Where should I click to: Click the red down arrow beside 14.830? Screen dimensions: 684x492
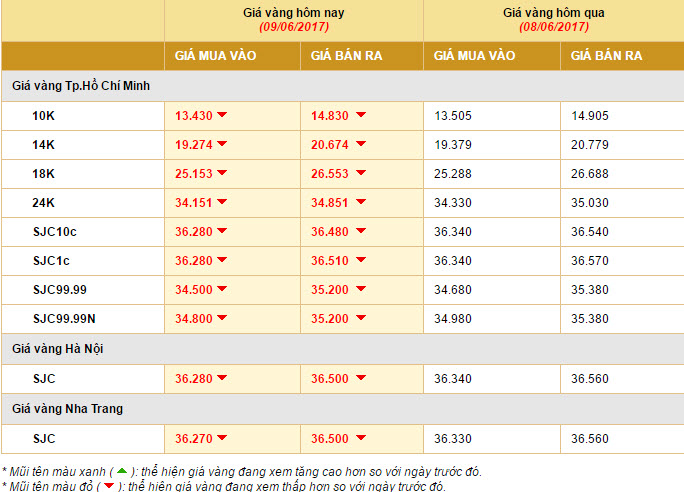[361, 115]
